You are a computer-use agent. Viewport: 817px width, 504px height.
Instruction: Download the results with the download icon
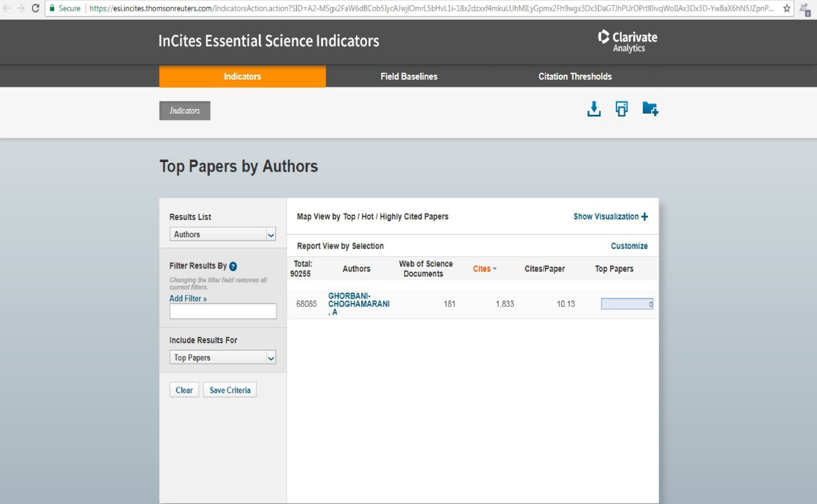click(x=594, y=109)
